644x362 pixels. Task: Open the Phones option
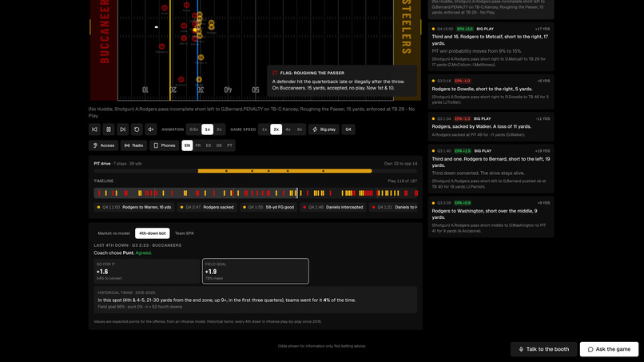pos(165,145)
